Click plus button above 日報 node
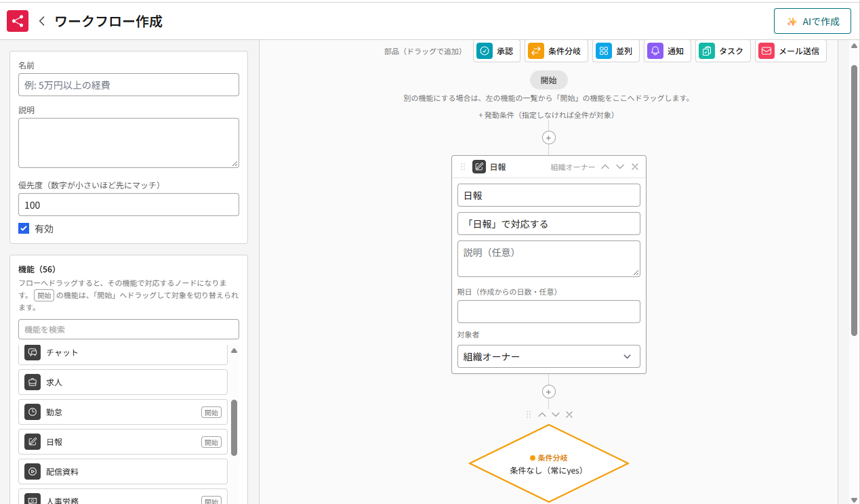Image resolution: width=860 pixels, height=504 pixels. tap(549, 138)
